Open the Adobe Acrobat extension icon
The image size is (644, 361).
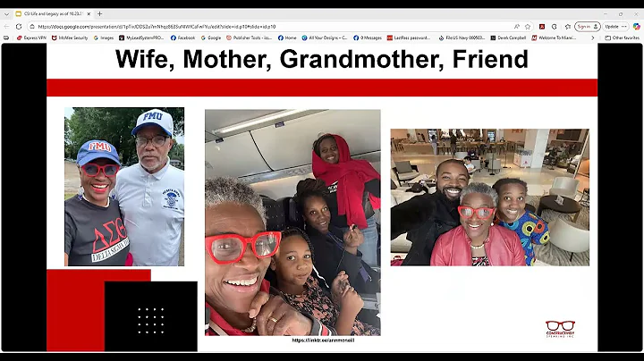pyautogui.click(x=542, y=27)
